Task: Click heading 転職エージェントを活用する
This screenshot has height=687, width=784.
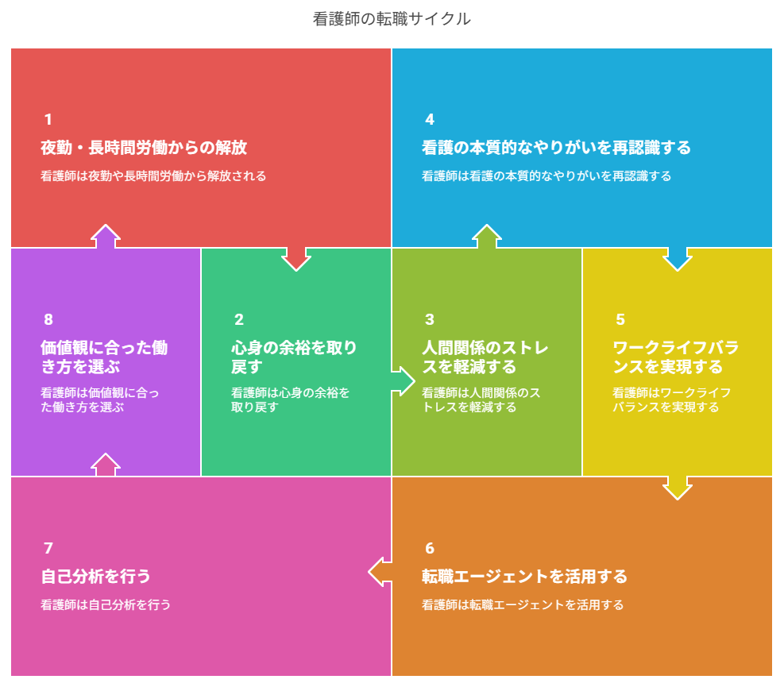Action: click(524, 577)
